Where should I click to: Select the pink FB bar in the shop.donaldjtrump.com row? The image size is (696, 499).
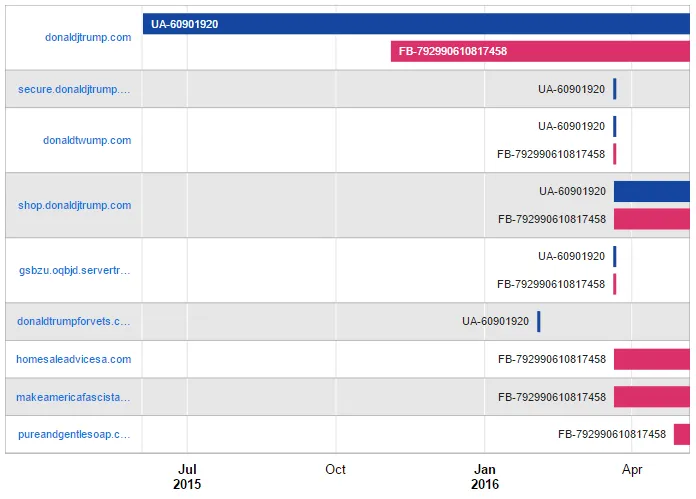tap(652, 219)
